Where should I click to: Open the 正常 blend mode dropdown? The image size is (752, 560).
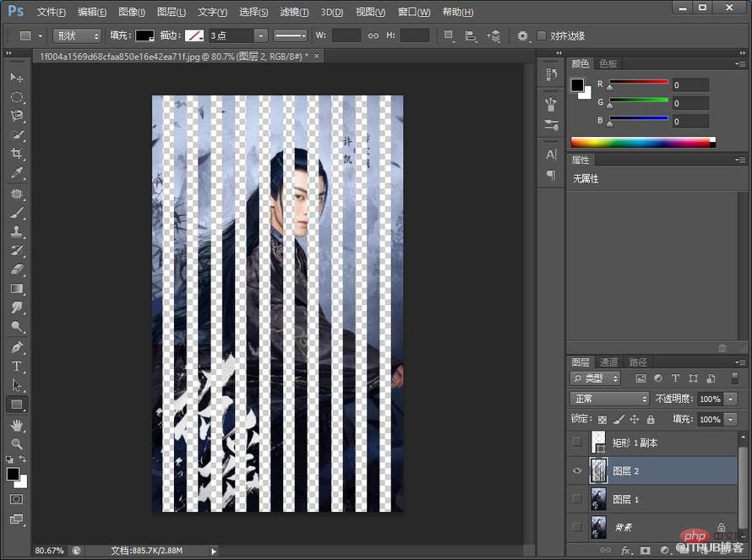click(609, 399)
